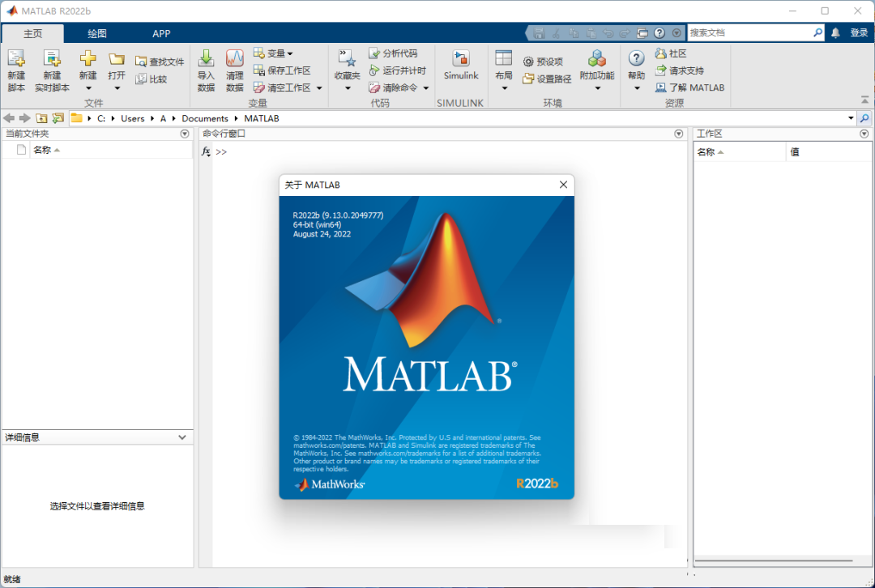The width and height of the screenshot is (875, 588).
Task: Minimize the ribbon with the collapse arrow
Action: tap(864, 100)
